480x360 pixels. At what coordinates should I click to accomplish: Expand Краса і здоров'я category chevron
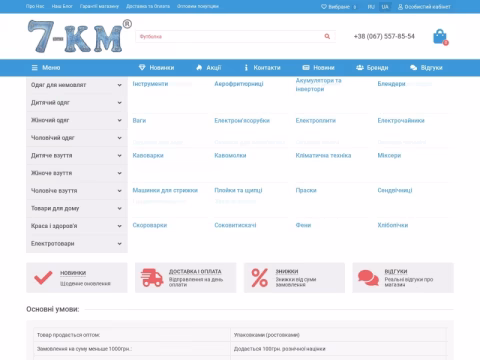(x=119, y=226)
